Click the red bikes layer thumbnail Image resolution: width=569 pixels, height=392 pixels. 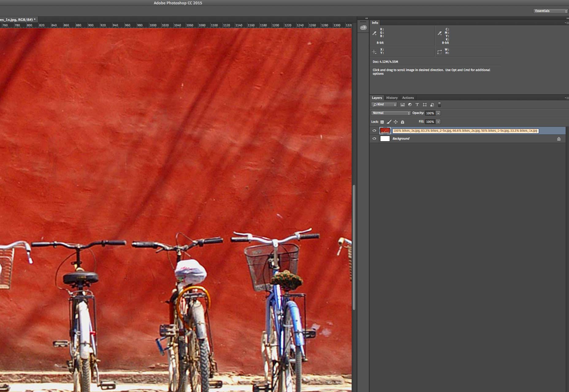[385, 131]
